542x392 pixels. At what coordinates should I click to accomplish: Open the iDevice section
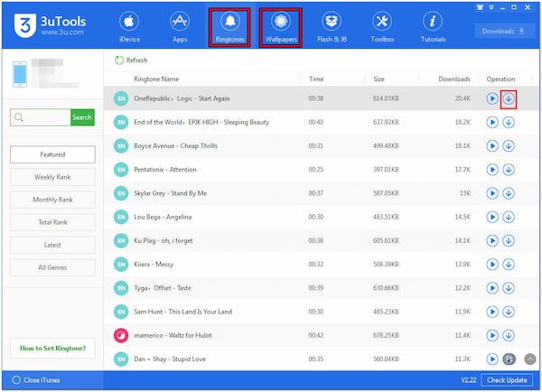[129, 27]
